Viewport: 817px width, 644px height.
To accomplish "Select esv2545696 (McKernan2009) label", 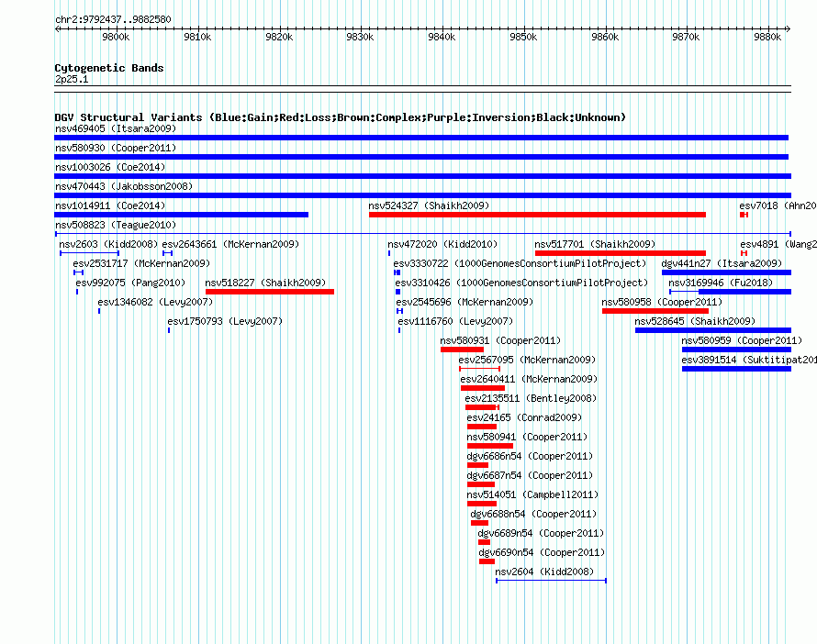I will tap(464, 302).
